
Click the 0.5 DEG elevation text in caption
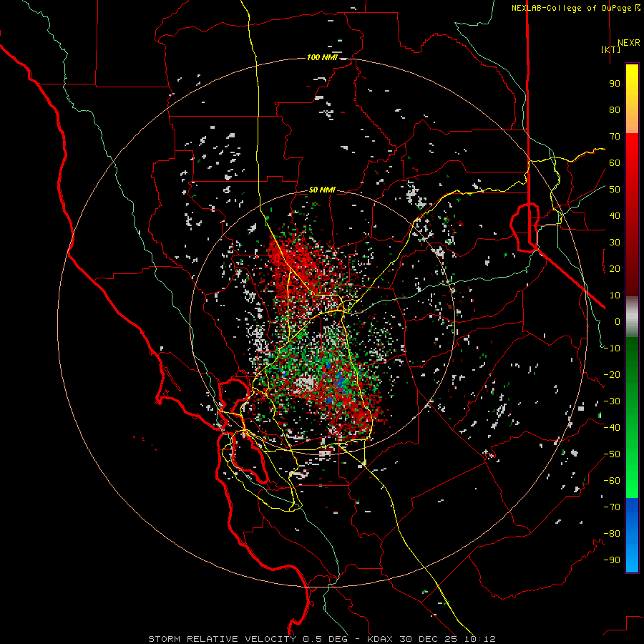(x=325, y=639)
